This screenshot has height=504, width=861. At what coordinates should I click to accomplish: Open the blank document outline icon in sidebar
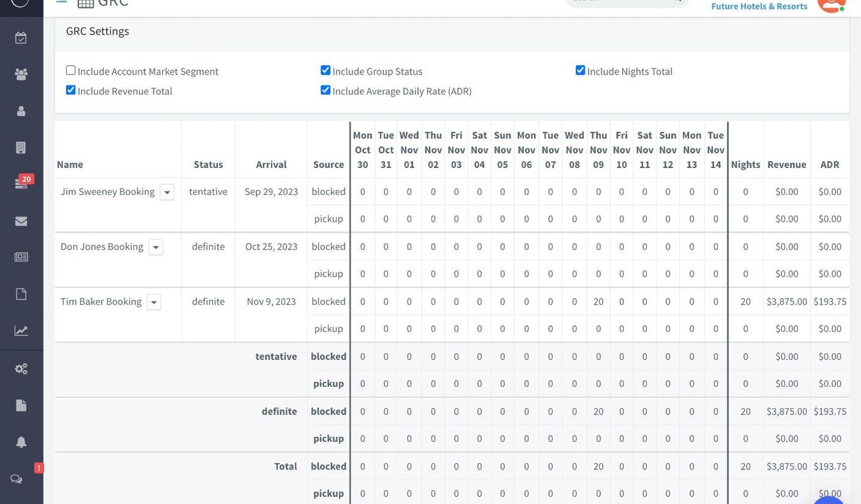[21, 294]
